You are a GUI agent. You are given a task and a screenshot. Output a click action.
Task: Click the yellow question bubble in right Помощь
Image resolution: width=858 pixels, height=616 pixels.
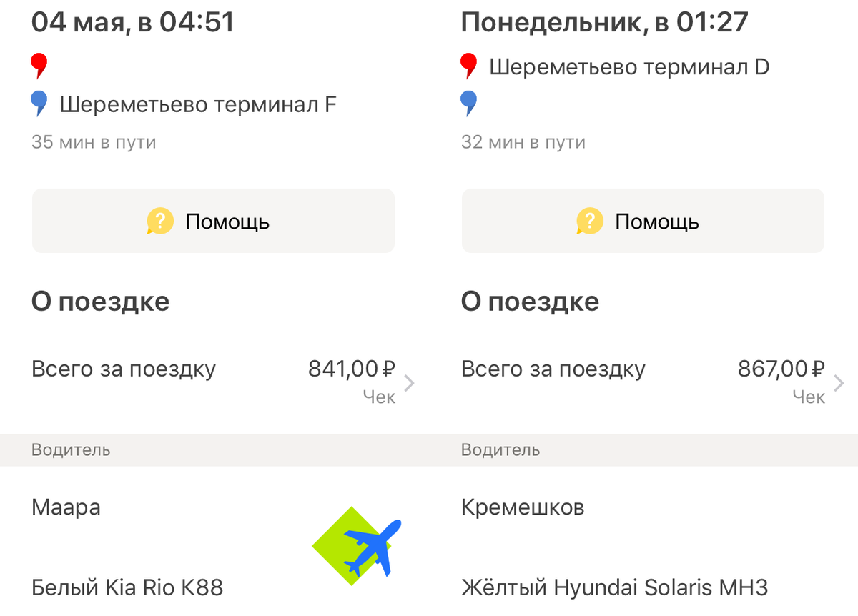[590, 222]
